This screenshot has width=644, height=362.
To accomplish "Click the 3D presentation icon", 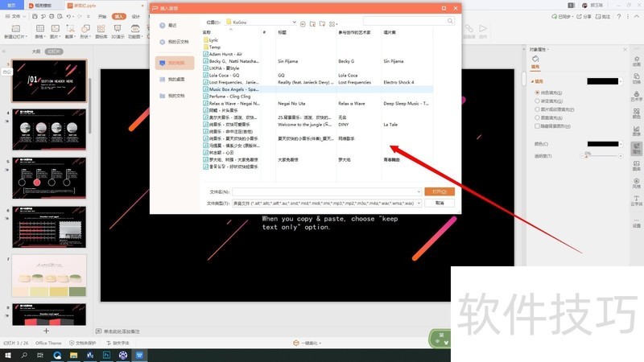I will 118,29.
